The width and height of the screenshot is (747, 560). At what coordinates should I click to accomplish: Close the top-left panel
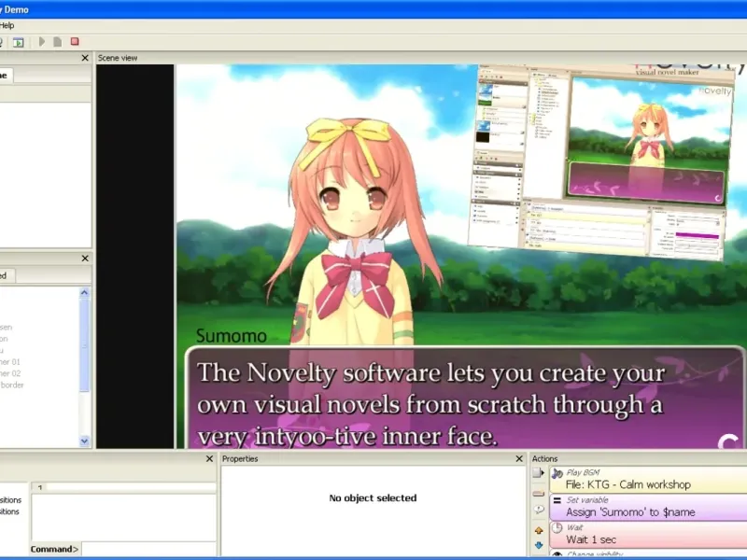(x=85, y=58)
